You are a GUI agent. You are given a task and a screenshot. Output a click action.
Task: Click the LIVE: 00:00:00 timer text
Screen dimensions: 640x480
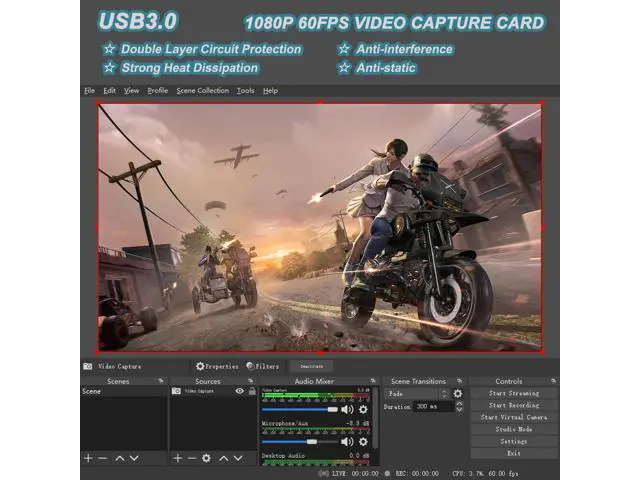point(356,473)
